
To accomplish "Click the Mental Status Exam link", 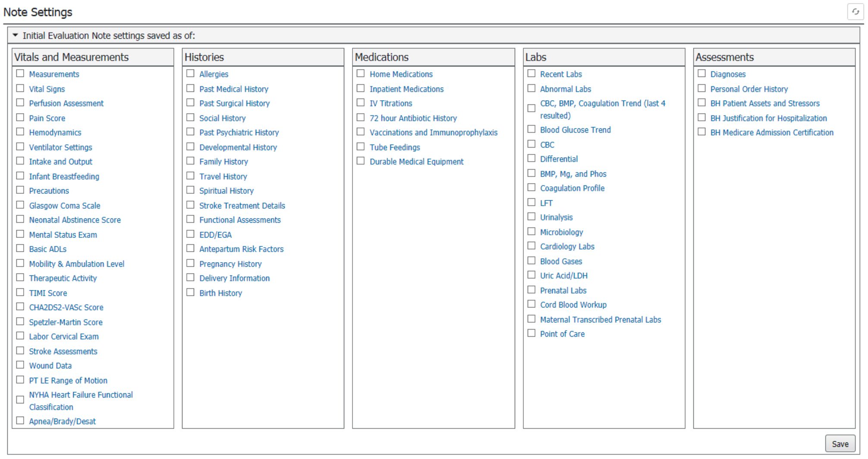I will 63,234.
